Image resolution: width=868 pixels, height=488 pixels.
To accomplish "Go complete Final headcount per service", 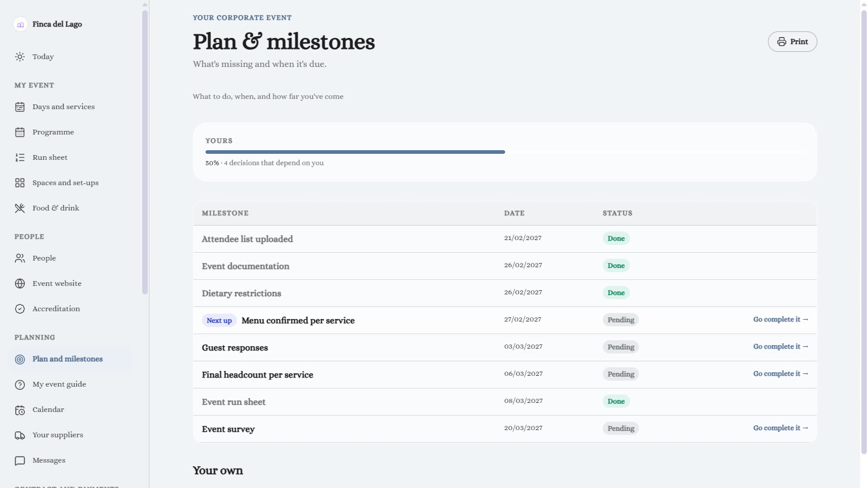I will (x=781, y=374).
